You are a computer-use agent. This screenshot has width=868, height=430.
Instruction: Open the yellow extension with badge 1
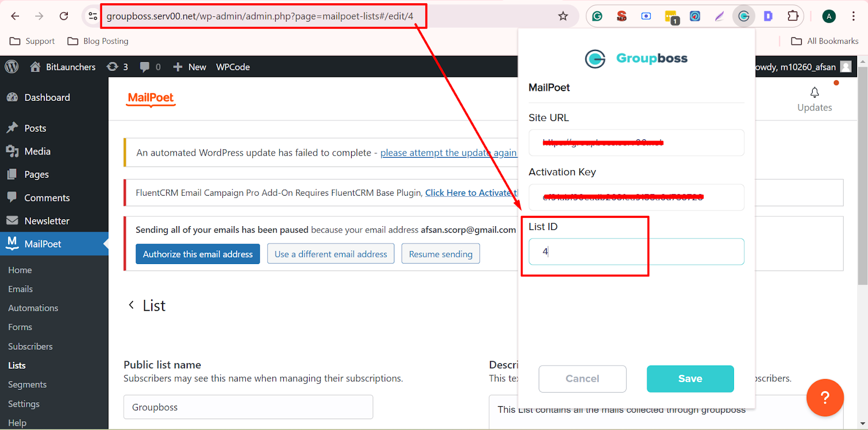tap(672, 17)
